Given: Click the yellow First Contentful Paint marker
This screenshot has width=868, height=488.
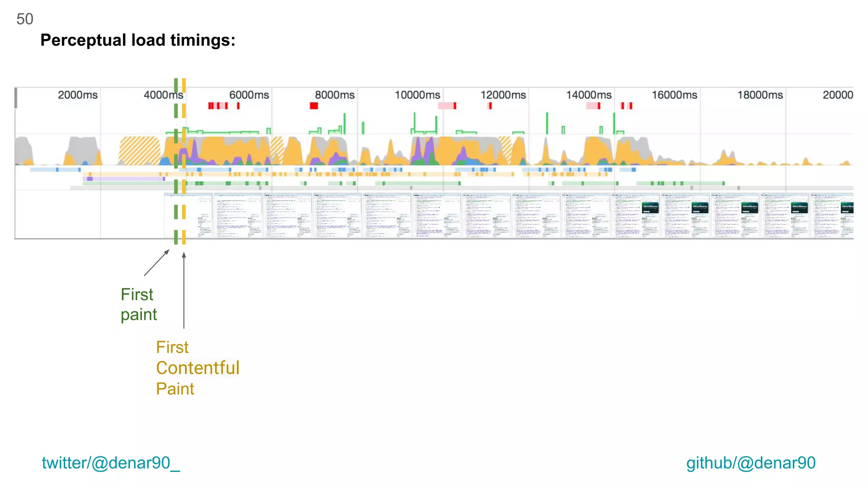Looking at the screenshot, I should (x=184, y=161).
